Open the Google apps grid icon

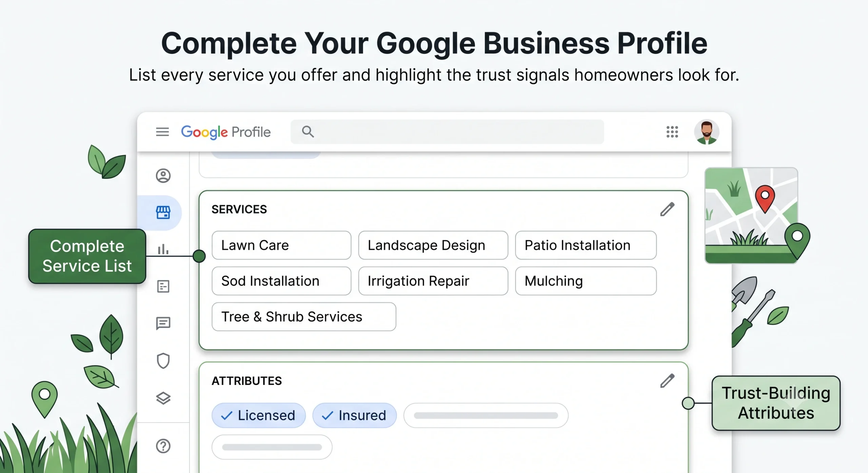pos(672,132)
